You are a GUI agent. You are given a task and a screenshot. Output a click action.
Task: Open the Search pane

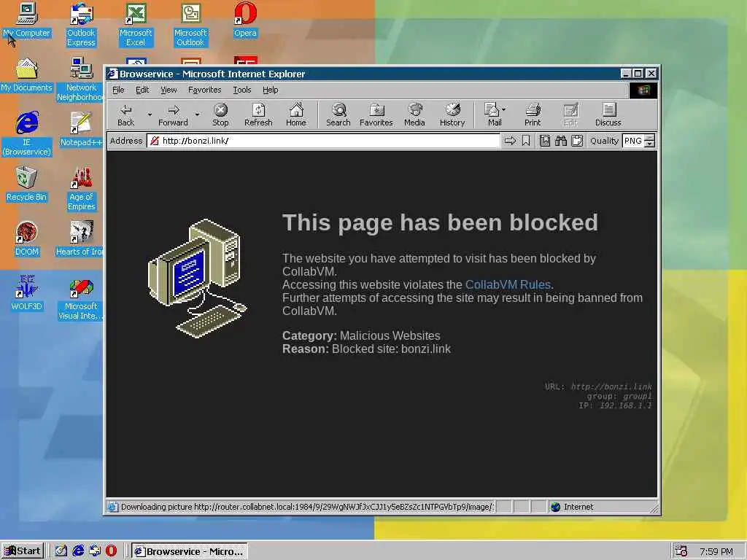tap(338, 114)
